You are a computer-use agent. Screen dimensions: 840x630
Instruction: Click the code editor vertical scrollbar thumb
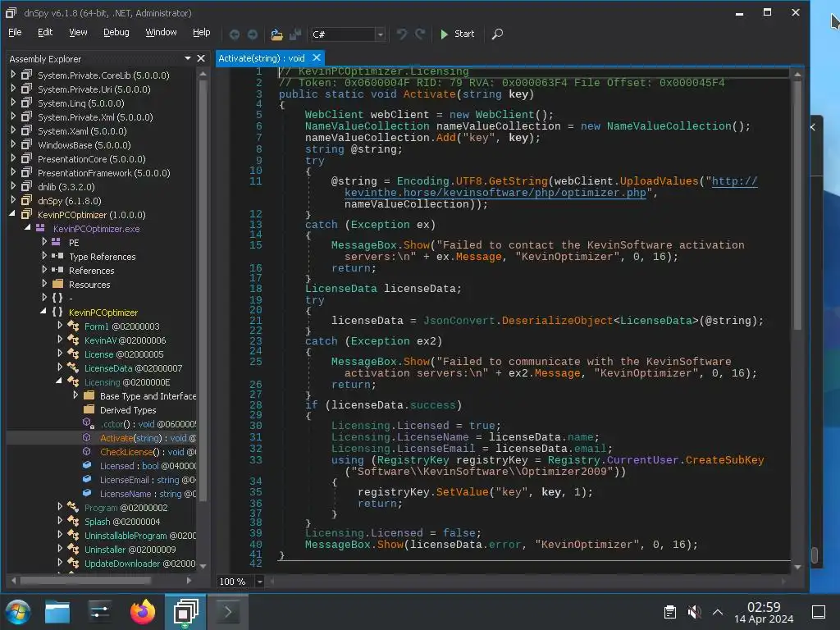(x=797, y=204)
